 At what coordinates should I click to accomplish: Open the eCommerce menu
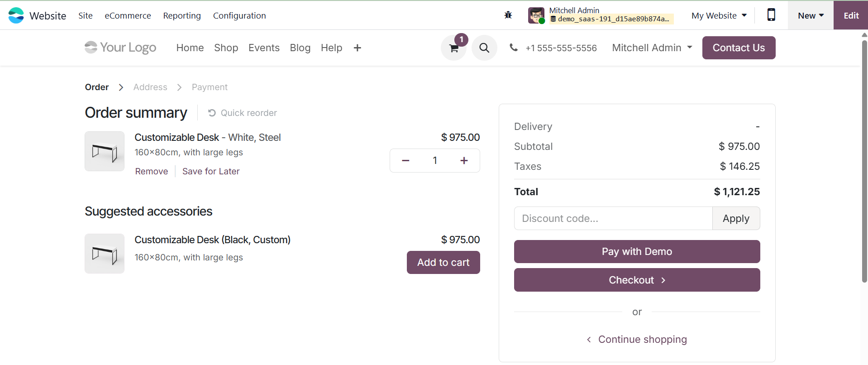(x=128, y=16)
